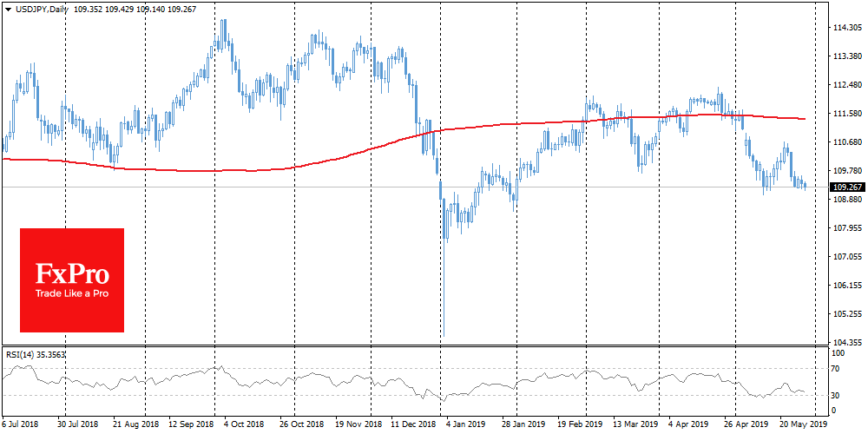Click the 114.305 price scale label

point(845,28)
